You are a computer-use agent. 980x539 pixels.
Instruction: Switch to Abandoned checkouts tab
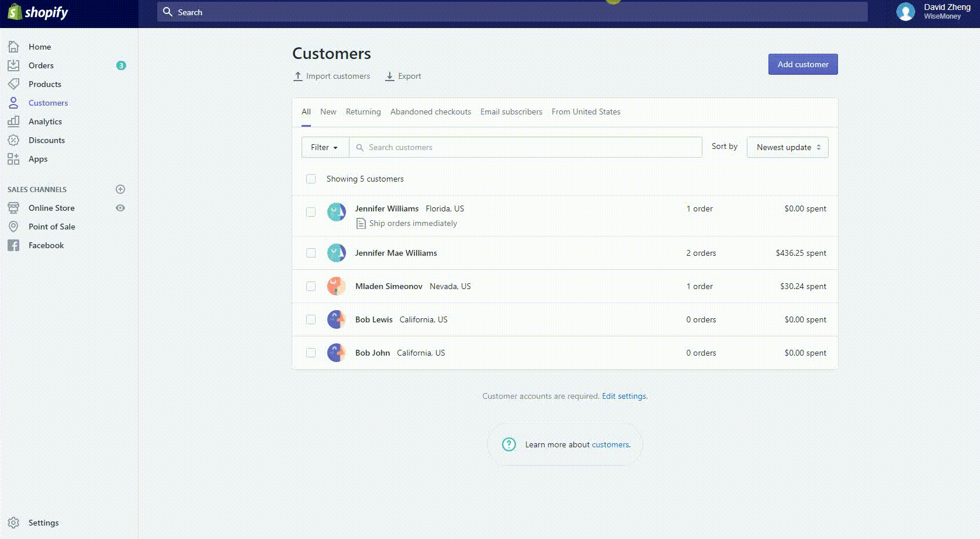point(431,112)
